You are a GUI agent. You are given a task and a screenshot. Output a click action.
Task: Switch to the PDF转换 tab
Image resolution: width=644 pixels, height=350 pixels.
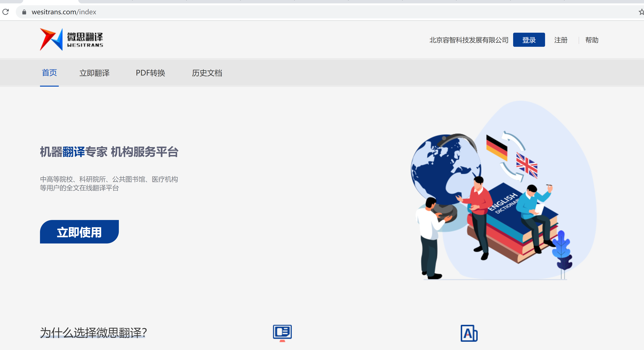150,73
